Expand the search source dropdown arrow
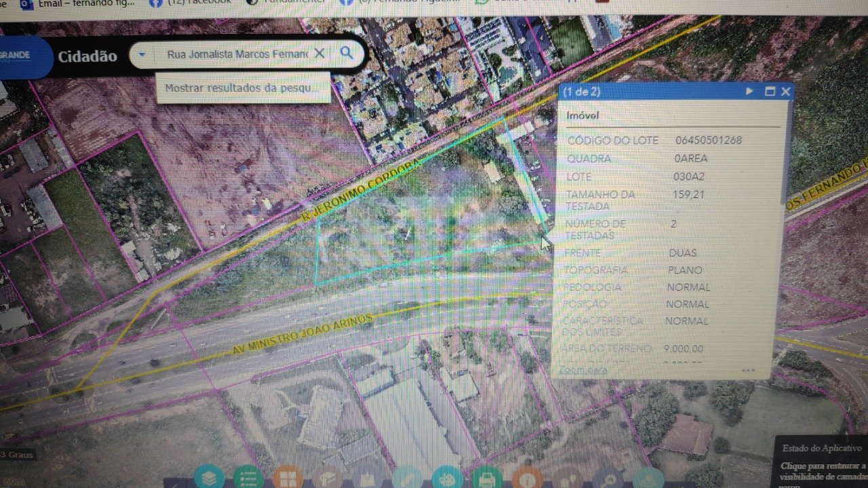The width and height of the screenshot is (868, 488). coord(142,54)
